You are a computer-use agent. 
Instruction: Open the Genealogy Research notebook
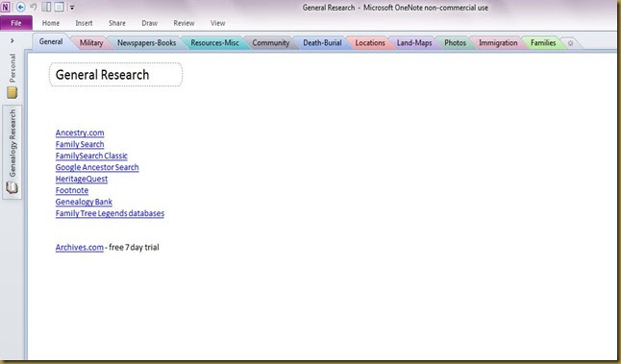12,152
